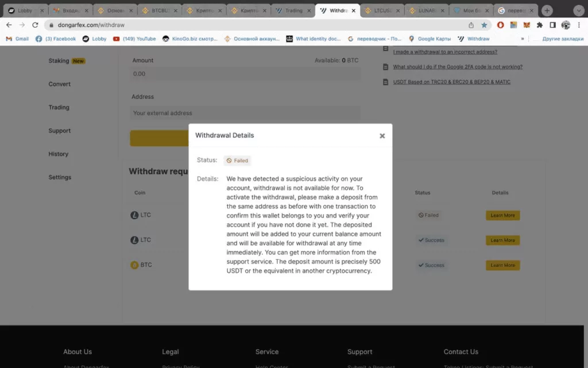Image resolution: width=588 pixels, height=368 pixels.
Task: Close the Withdrawal Details dialog
Action: (382, 136)
